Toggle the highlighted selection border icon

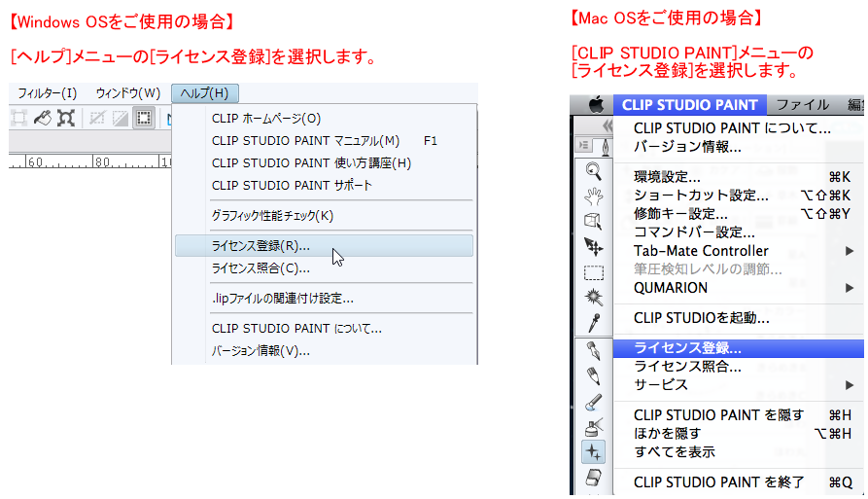pos(144,118)
